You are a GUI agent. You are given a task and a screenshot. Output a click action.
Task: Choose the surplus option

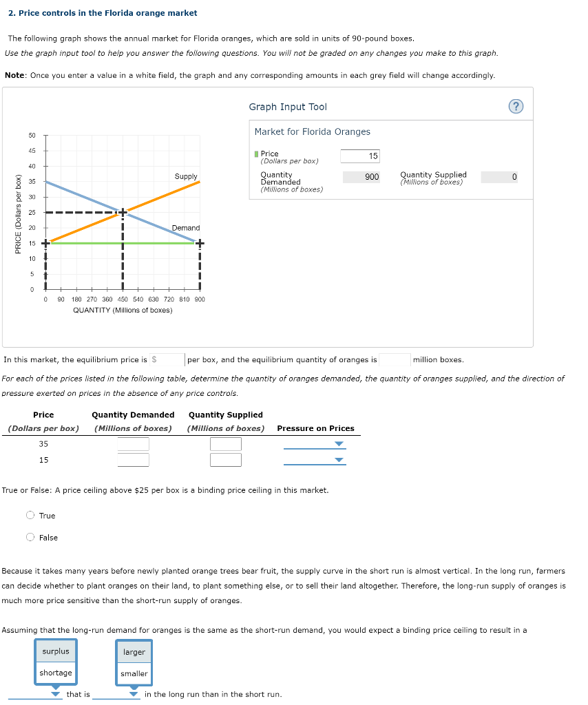click(55, 651)
